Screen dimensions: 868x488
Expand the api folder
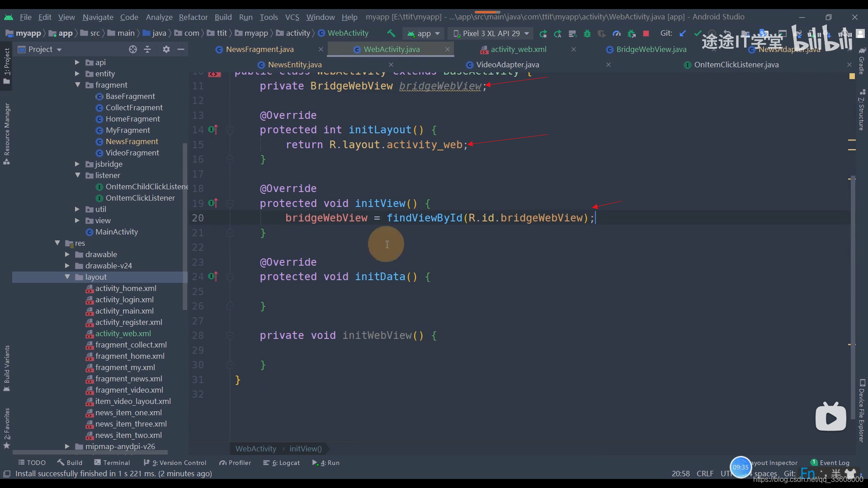(77, 62)
